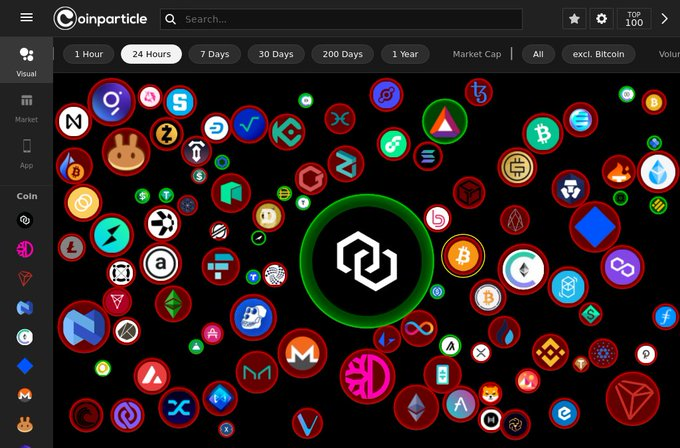
Task: Open settings via the gear icon
Action: click(602, 19)
